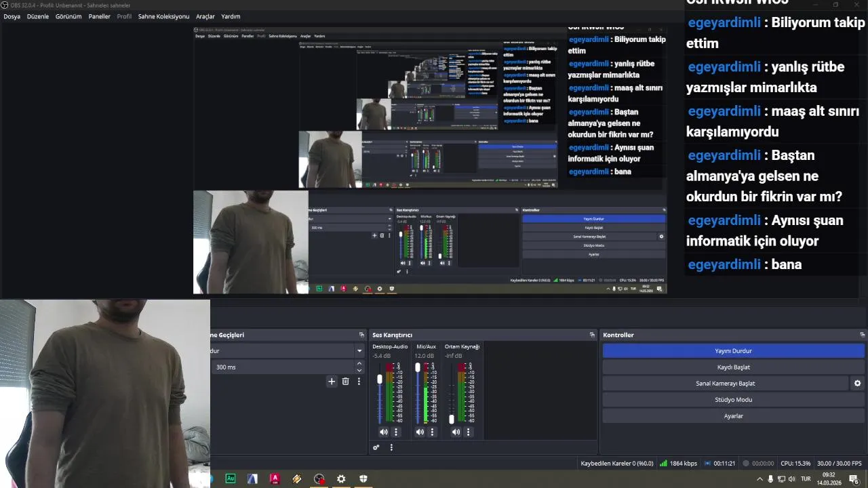Click chat message 'maaş alt sınırı karşılamıyordu'
This screenshot has width=868, height=488.
772,121
